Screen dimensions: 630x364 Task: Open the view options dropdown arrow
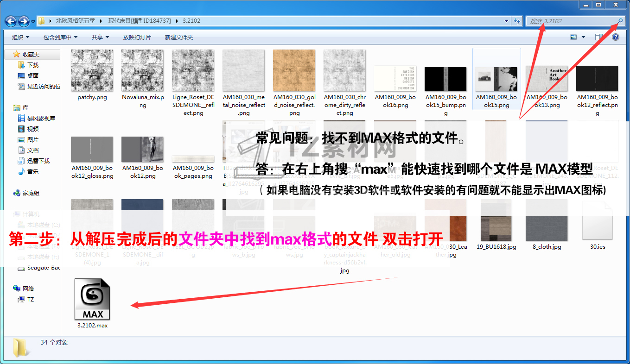583,37
